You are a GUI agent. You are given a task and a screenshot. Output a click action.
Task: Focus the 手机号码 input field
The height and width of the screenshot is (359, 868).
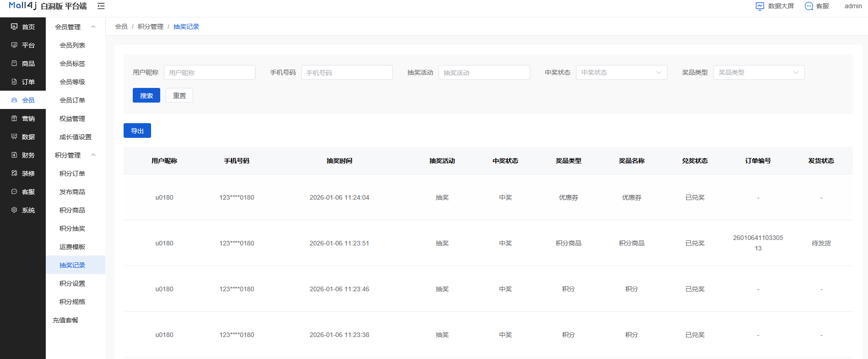pyautogui.click(x=347, y=72)
